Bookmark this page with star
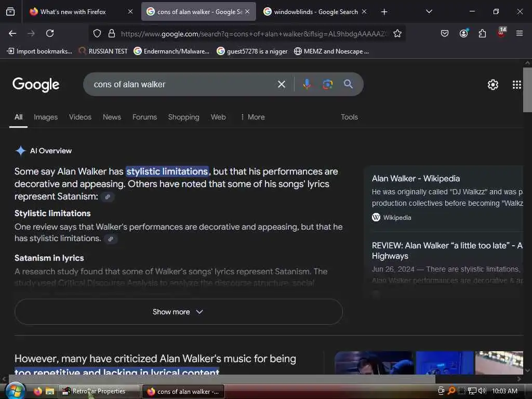 pos(397,33)
